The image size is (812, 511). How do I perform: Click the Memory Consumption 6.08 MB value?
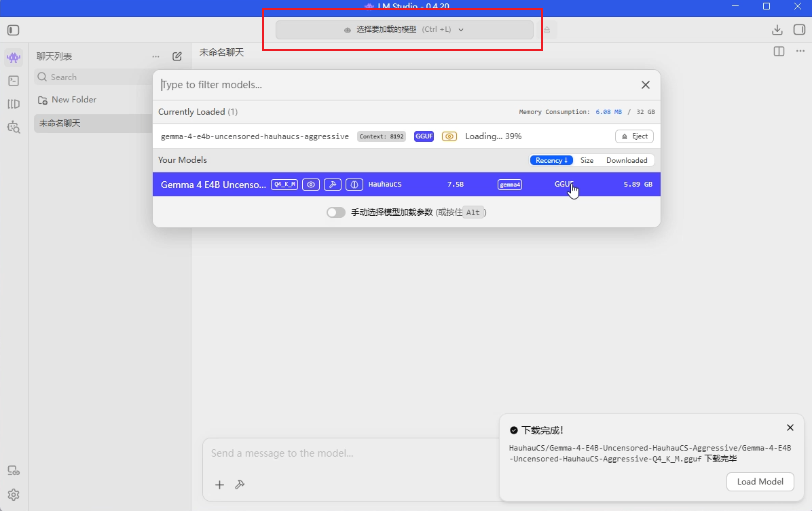(x=608, y=112)
